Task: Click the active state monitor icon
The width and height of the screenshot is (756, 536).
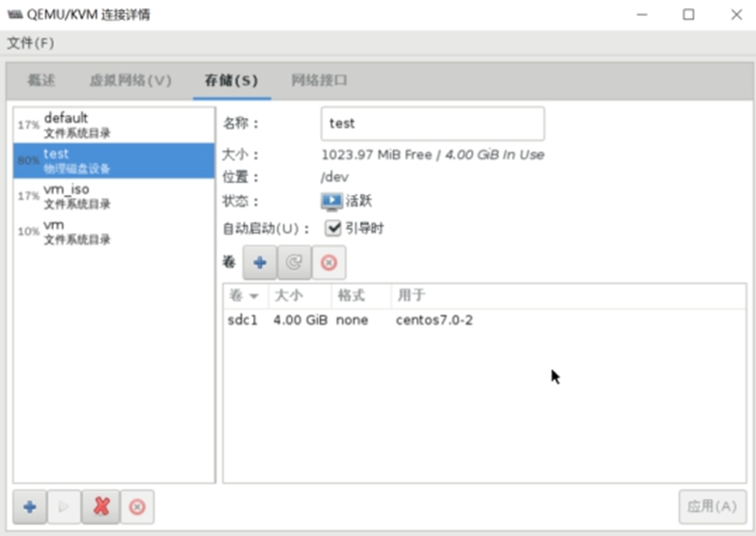Action: (331, 201)
